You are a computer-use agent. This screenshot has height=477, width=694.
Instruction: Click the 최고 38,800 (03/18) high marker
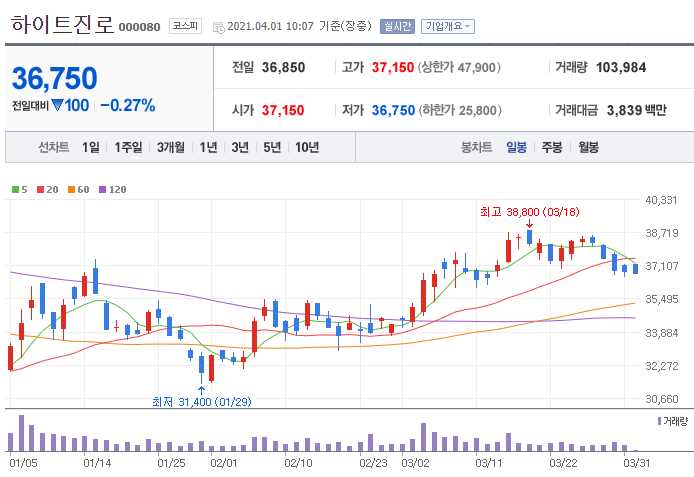(x=529, y=212)
